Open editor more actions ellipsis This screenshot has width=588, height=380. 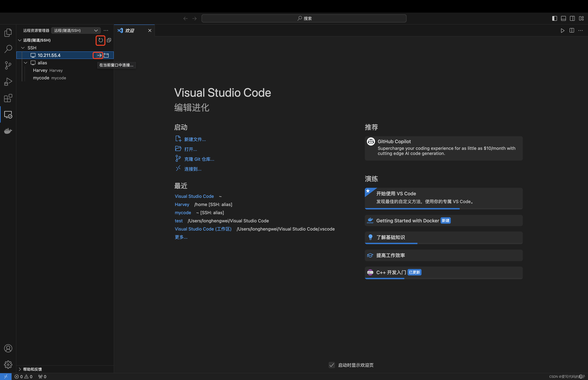(x=581, y=30)
